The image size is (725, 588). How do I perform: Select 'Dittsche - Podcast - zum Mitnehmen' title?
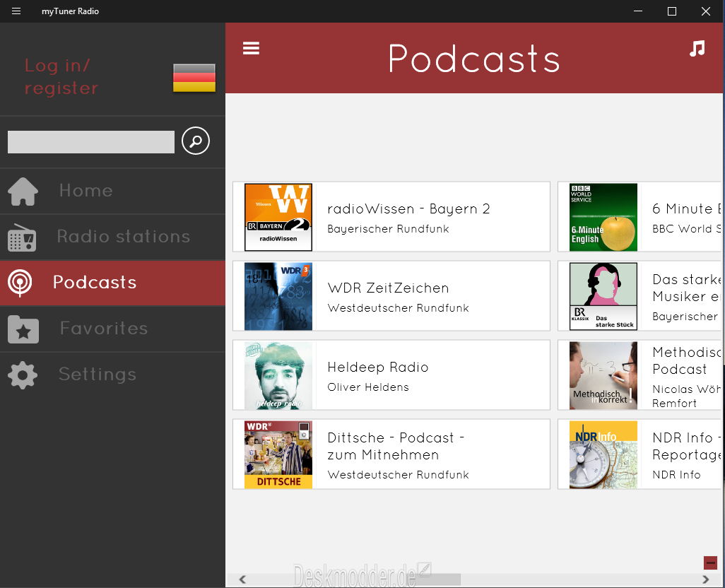396,446
